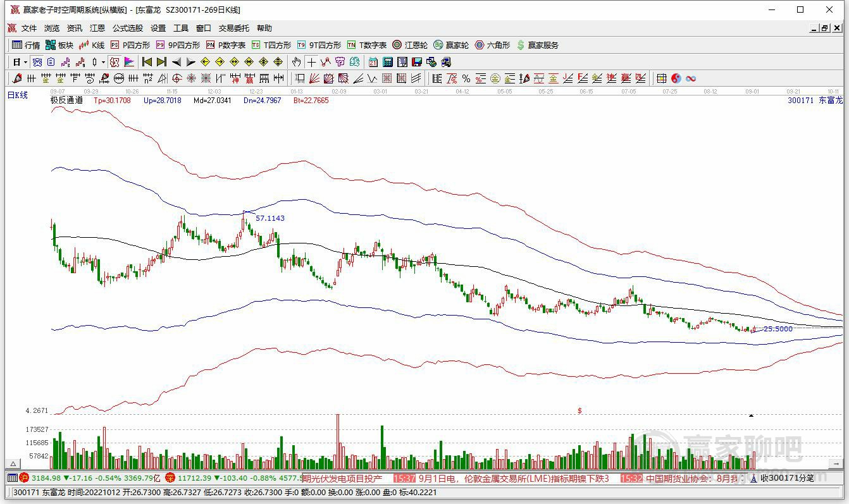Click the 日K线 period label

click(x=18, y=95)
